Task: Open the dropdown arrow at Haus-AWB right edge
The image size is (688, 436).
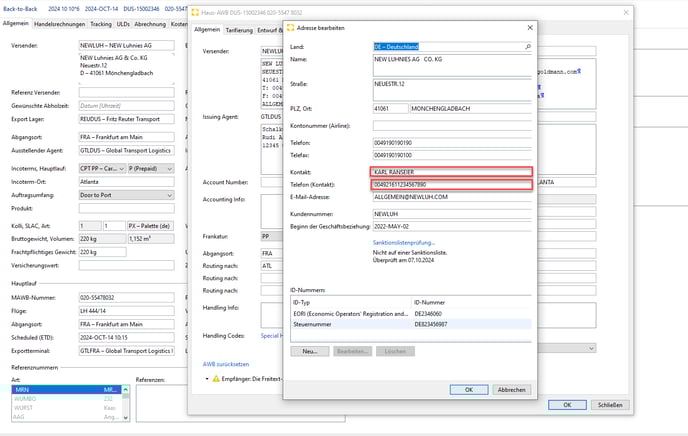Action: pos(591,348)
